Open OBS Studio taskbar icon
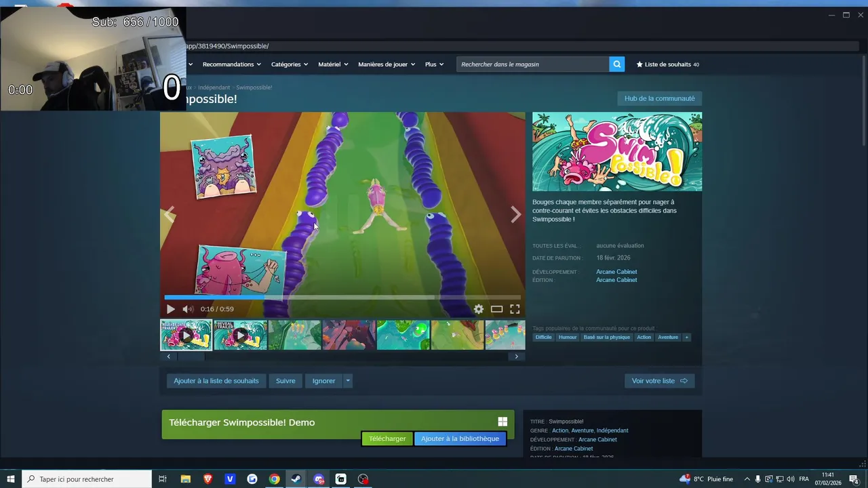The height and width of the screenshot is (488, 868). pos(363,479)
